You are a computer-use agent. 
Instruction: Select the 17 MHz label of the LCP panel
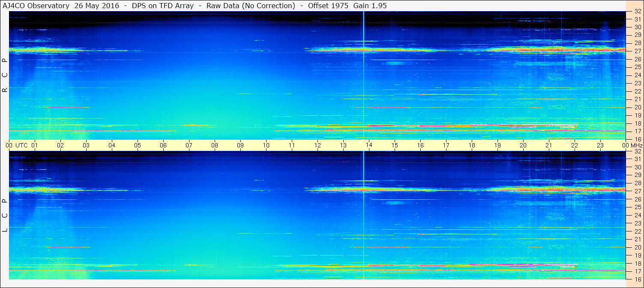pos(638,271)
